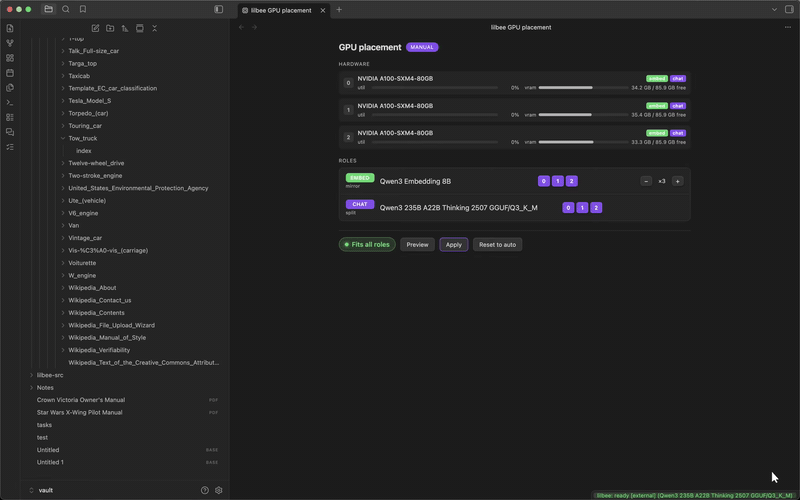Click the Apply button
800x500 pixels.
(x=454, y=244)
